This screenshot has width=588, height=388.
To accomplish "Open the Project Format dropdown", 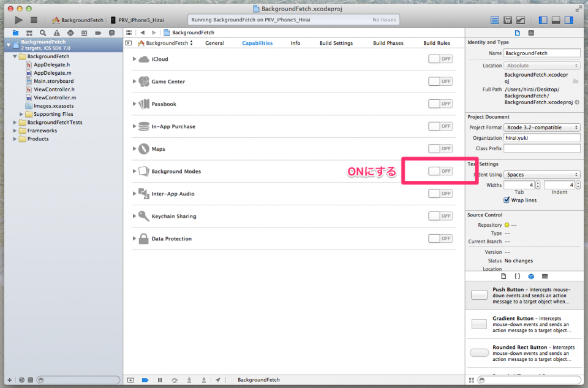I will click(x=541, y=127).
